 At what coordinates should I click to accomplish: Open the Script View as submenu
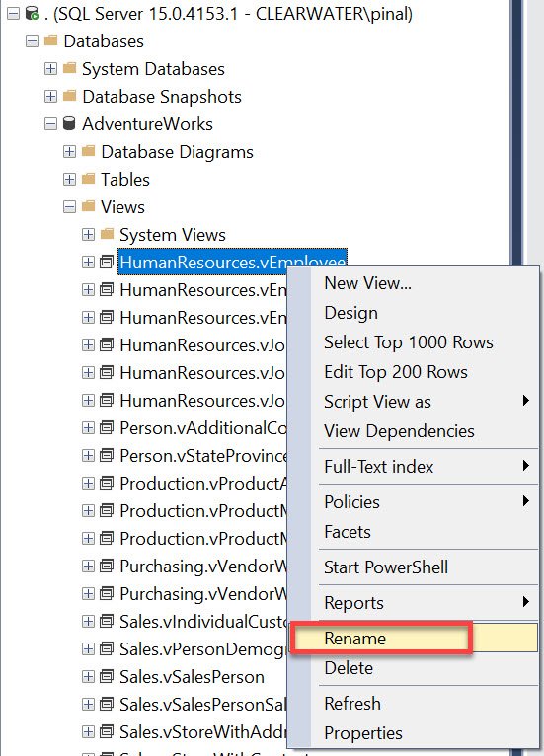[414, 401]
